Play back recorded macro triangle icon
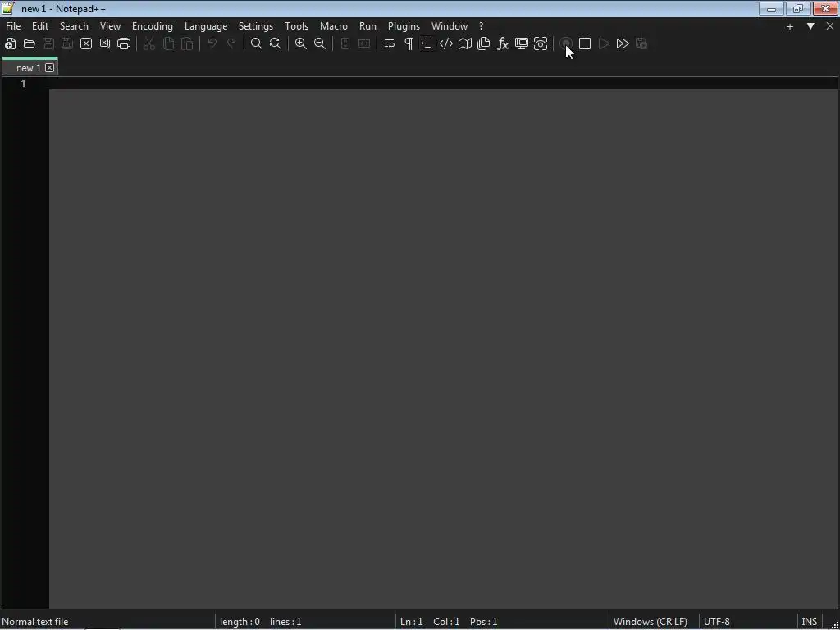This screenshot has width=840, height=630. [x=604, y=44]
